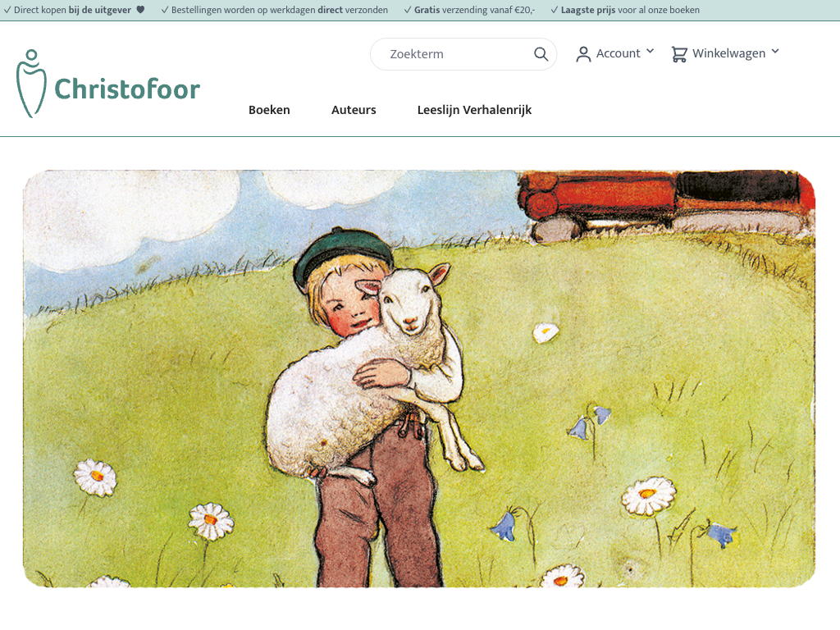Expand the Account dropdown chevron
The image size is (840, 630).
pos(650,52)
